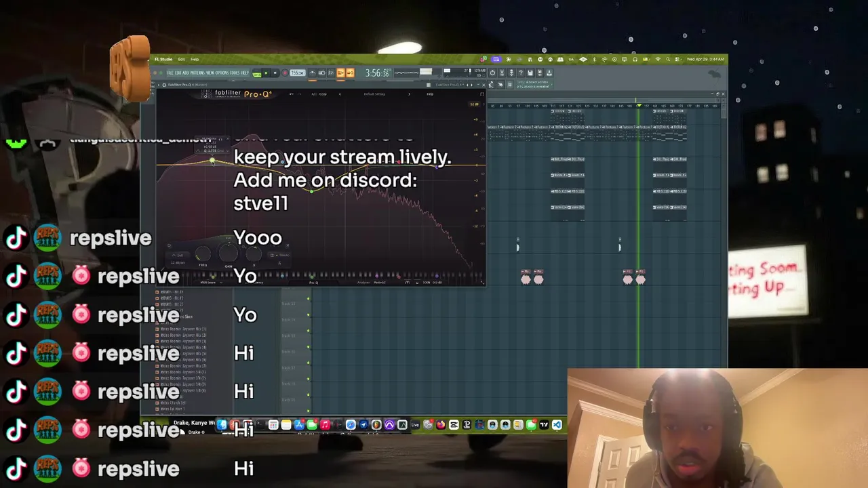Screen dimensions: 868x488
Task: Click the render to audio file icon
Action: 540,73
